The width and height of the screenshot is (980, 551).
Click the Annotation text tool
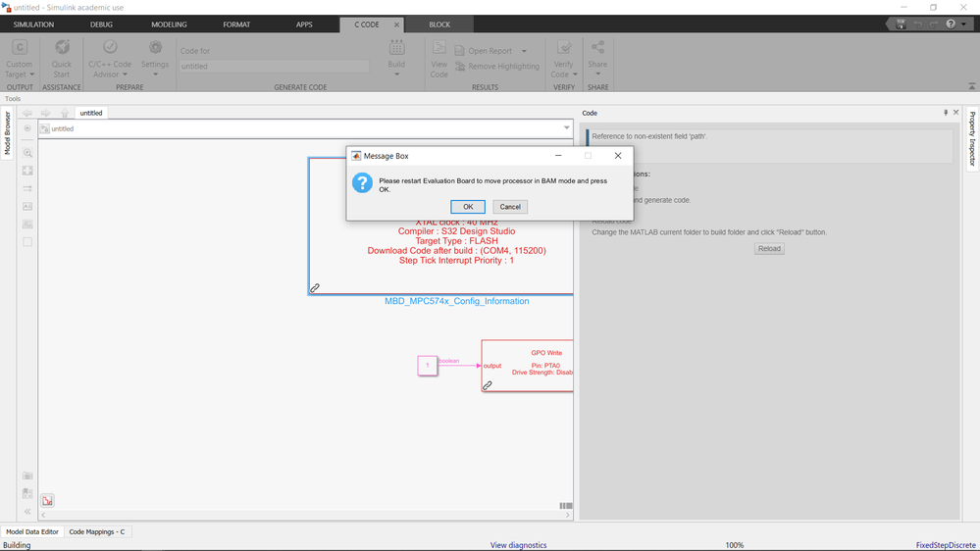pos(27,206)
